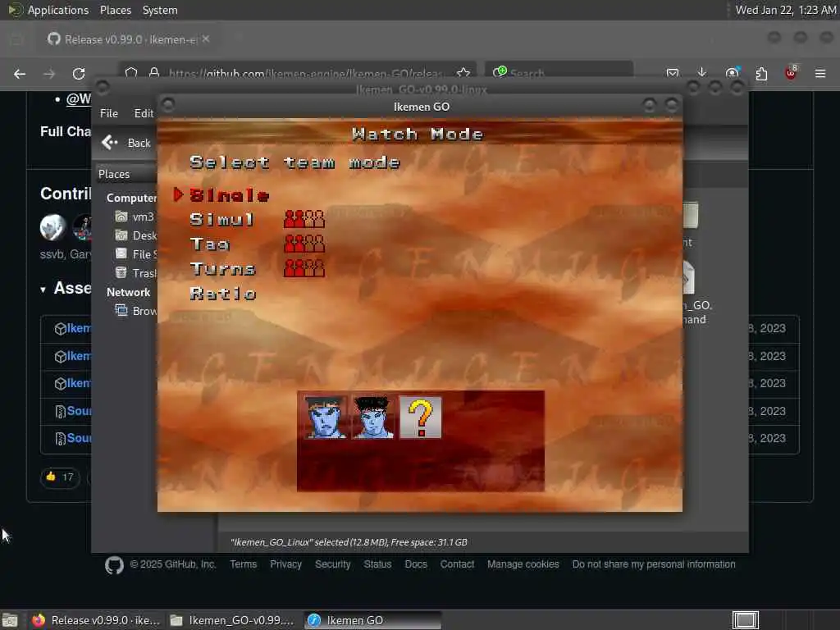This screenshot has height=630, width=840.
Task: Click Back button in file manager
Action: pos(126,143)
